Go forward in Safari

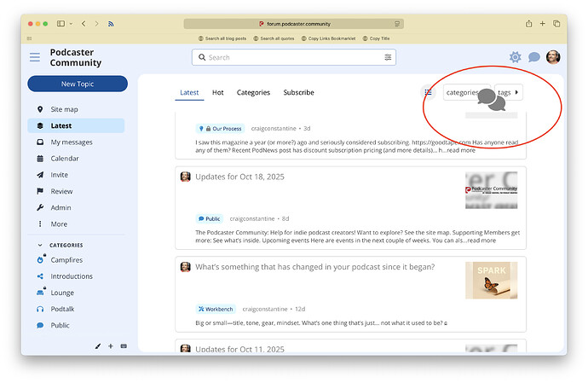(97, 24)
